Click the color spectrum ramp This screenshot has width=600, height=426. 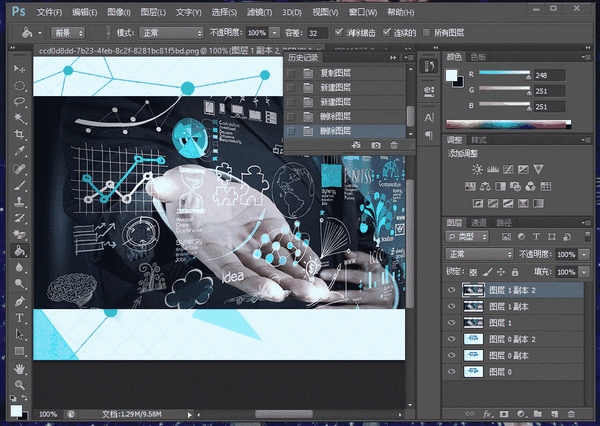coord(508,124)
